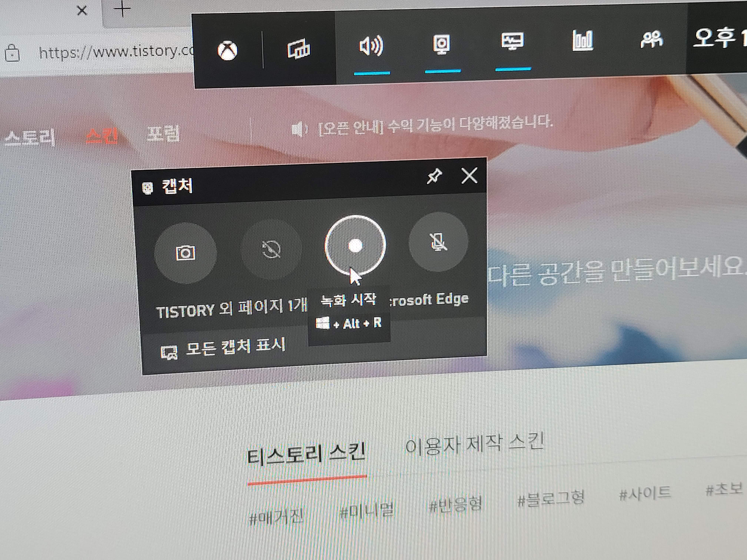Image resolution: width=747 pixels, height=560 pixels.
Task: Open the 포럼 navigation menu item
Action: 163,134
